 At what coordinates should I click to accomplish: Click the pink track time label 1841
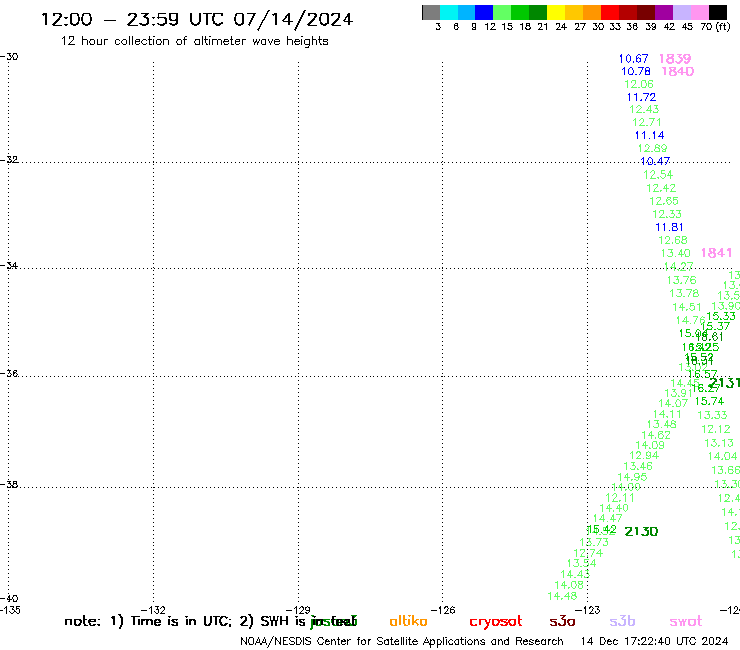click(716, 253)
